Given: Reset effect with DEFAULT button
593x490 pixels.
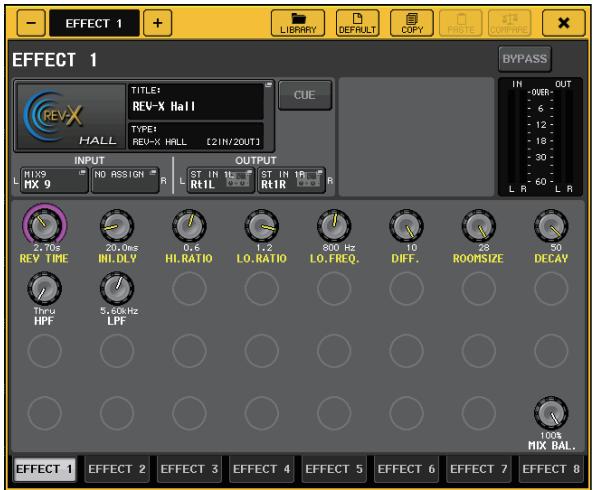Looking at the screenshot, I should (357, 23).
